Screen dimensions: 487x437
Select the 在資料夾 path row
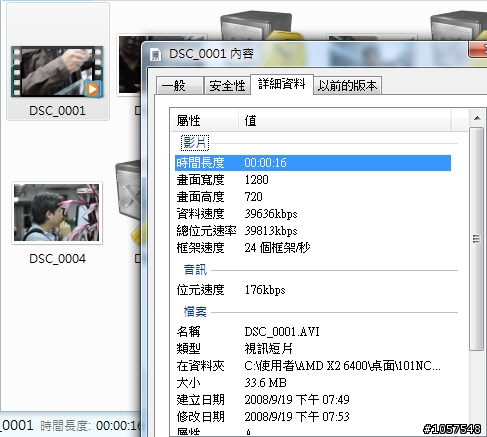313,366
